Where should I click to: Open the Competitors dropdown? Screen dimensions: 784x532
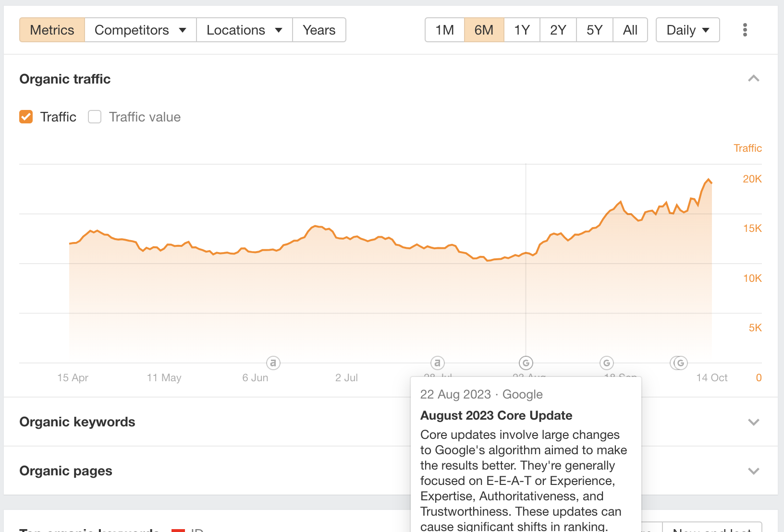[140, 30]
